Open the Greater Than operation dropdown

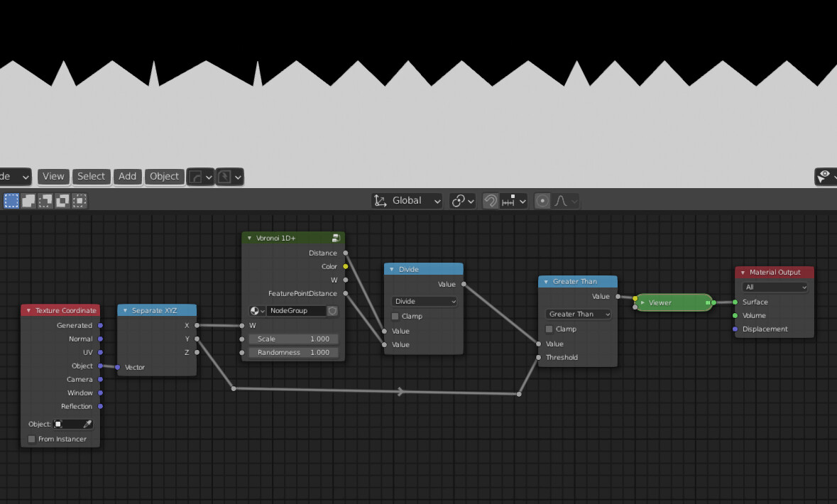pyautogui.click(x=578, y=314)
